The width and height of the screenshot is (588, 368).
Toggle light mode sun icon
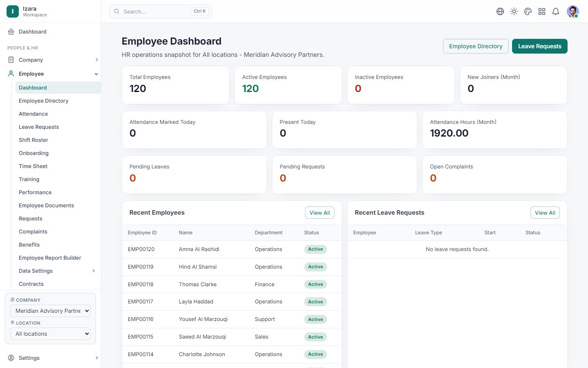(x=514, y=11)
